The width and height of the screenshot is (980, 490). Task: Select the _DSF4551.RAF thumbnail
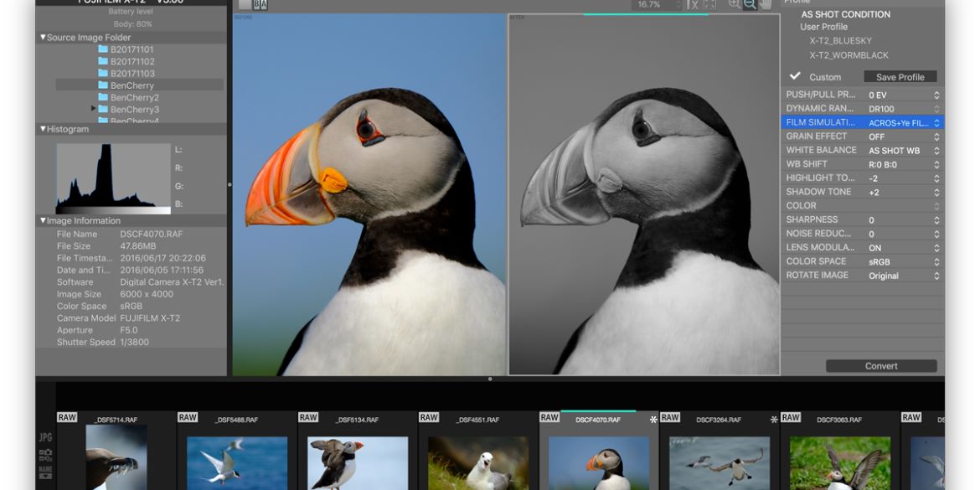(x=478, y=463)
